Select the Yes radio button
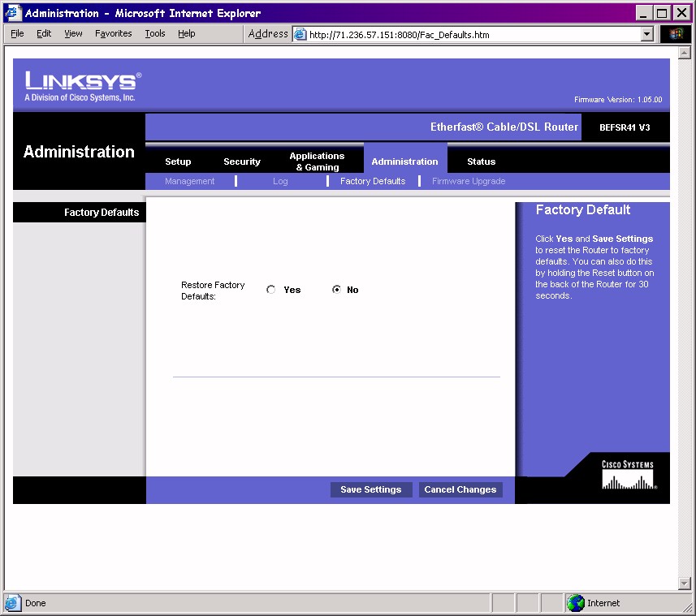696x616 pixels. tap(270, 290)
